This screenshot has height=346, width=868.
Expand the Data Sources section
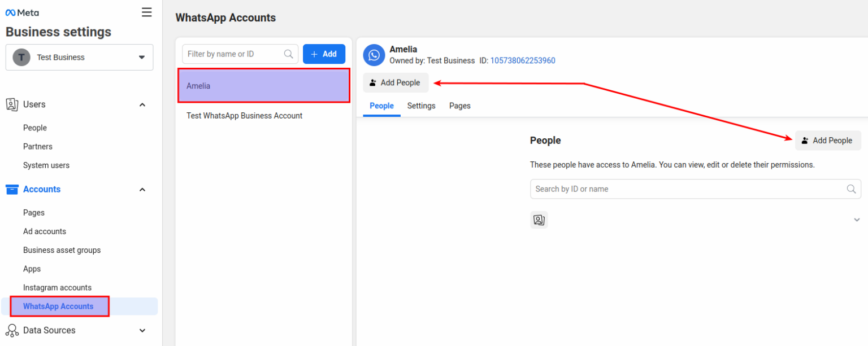pyautogui.click(x=142, y=330)
